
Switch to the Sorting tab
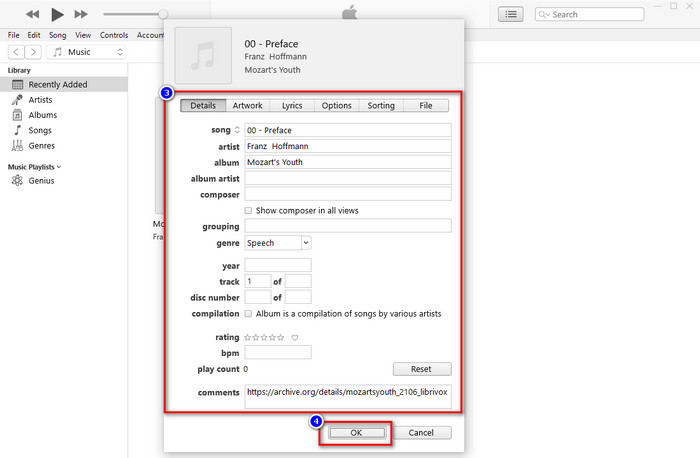pos(381,106)
